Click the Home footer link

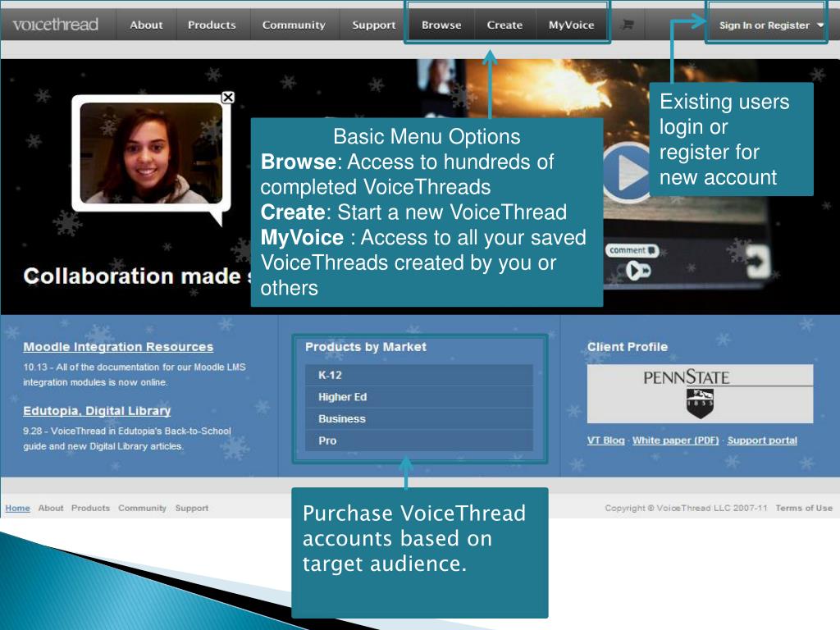coord(18,508)
